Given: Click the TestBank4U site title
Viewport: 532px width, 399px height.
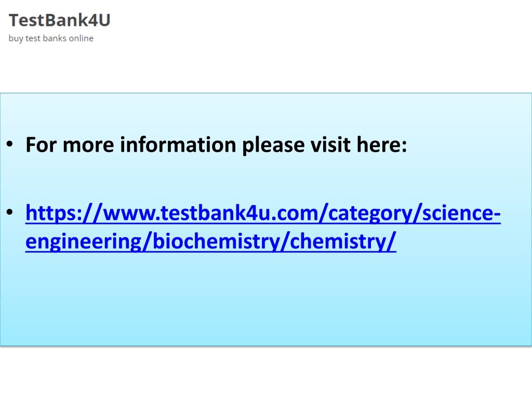Looking at the screenshot, I should point(59,20).
